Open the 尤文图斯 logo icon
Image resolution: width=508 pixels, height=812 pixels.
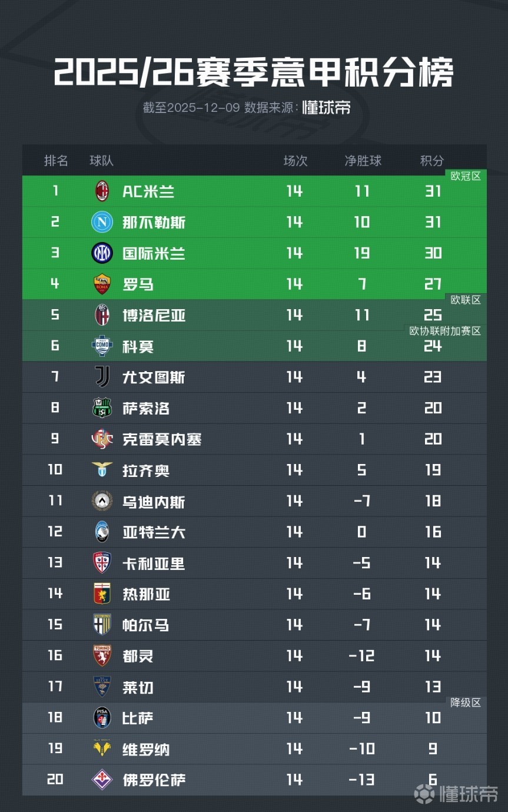click(x=102, y=377)
